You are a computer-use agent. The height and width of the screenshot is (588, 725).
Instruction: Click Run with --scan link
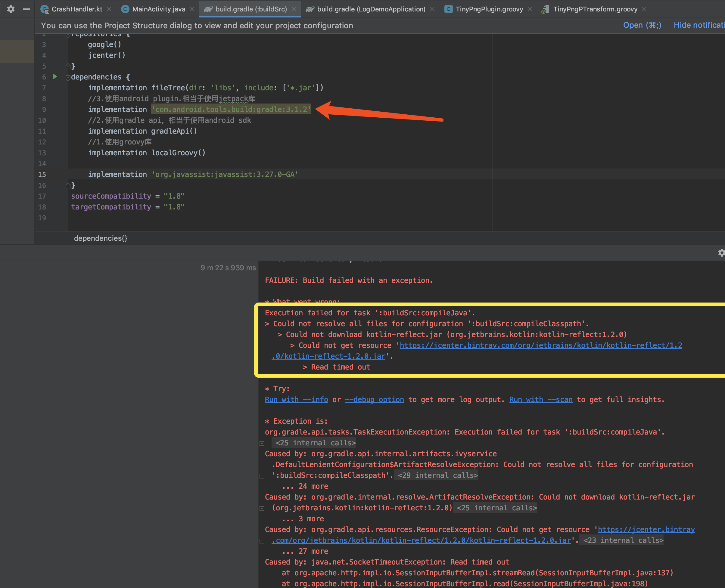pos(541,399)
